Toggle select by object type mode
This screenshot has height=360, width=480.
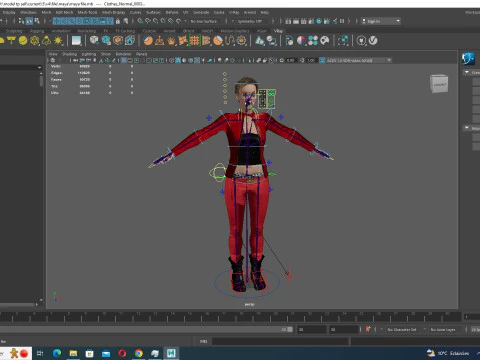pos(29,21)
